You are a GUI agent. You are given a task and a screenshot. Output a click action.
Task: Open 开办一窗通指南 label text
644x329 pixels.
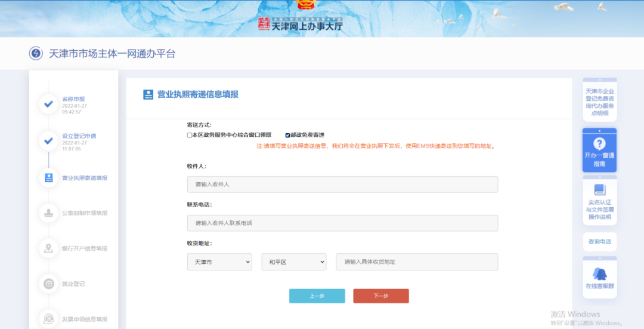pyautogui.click(x=600, y=159)
